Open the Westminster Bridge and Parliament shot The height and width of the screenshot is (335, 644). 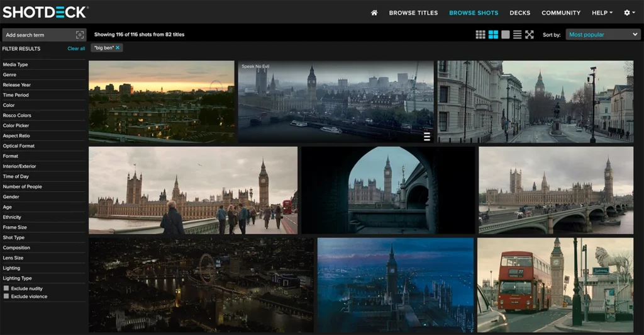[556, 190]
